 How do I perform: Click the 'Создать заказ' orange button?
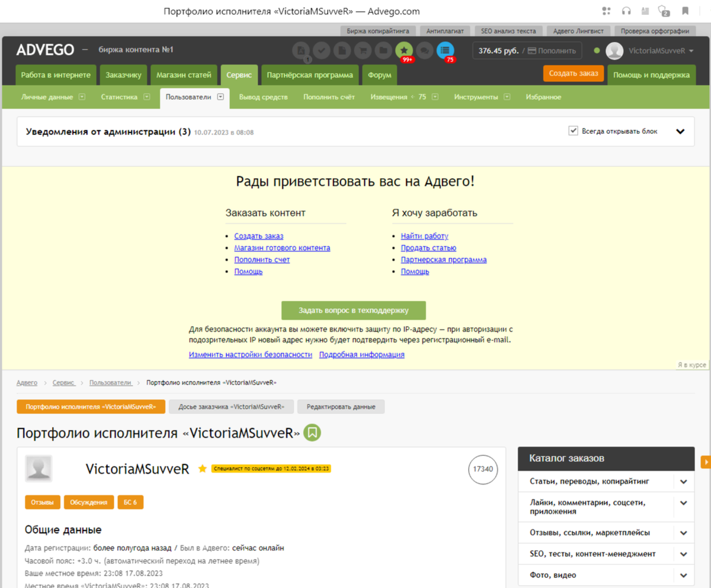click(x=574, y=73)
